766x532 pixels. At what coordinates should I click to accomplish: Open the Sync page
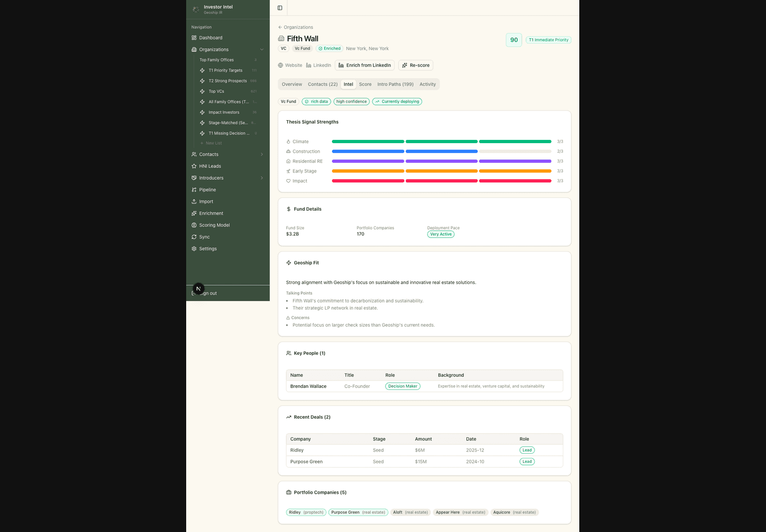228,237
